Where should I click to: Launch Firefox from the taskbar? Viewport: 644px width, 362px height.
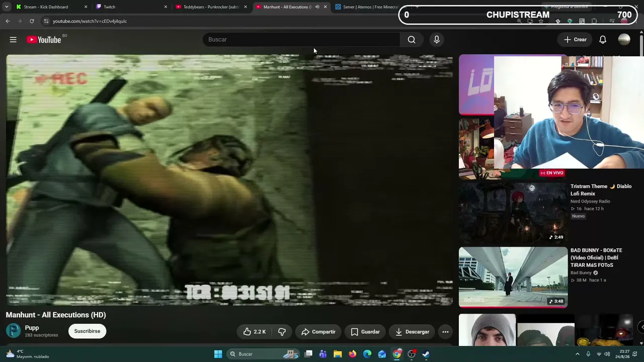(x=353, y=354)
